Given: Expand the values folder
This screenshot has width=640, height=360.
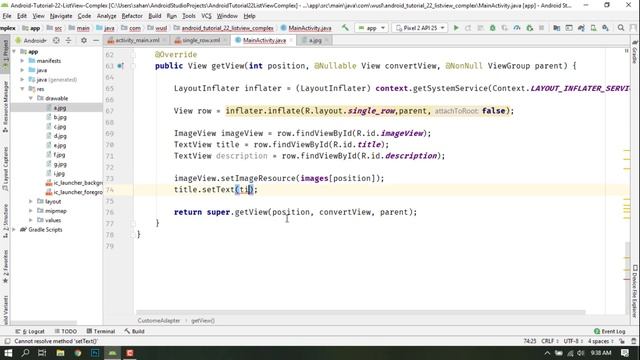Looking at the screenshot, I should (31, 220).
